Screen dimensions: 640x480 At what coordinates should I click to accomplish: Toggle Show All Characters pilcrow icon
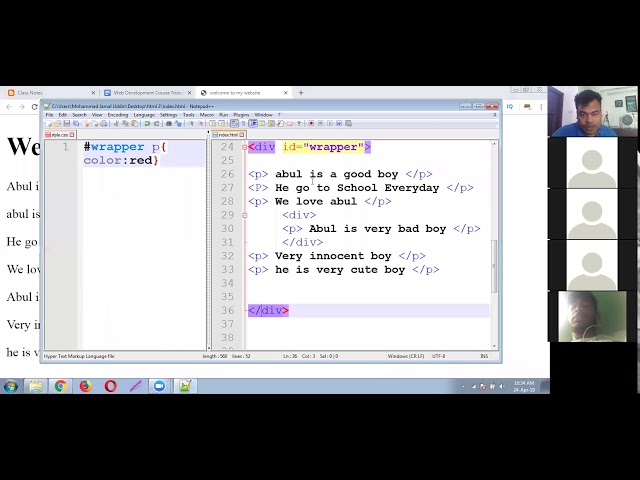tap(243, 123)
